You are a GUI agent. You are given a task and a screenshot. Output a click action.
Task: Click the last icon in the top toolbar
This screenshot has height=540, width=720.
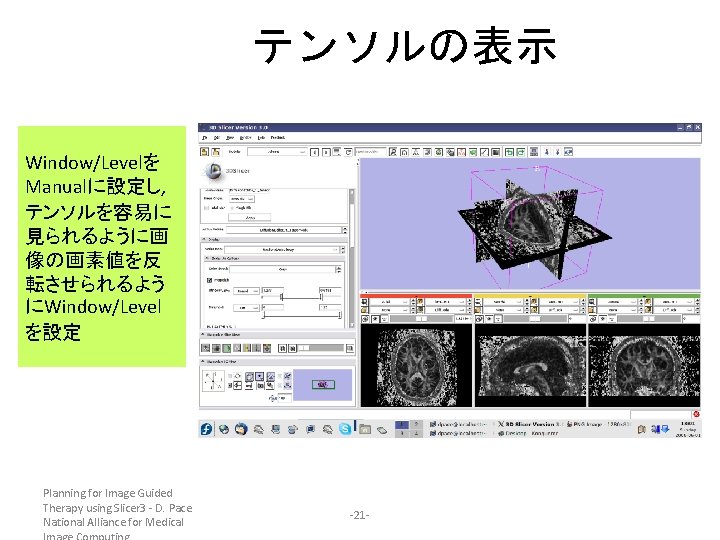tap(568, 152)
